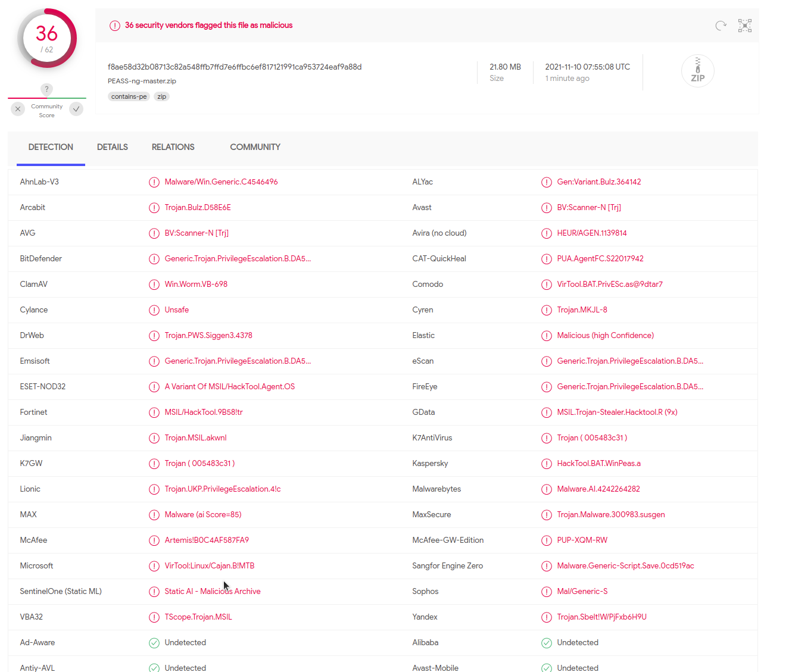The image size is (792, 672).
Task: Vote the file as harmless with checkmark
Action: 76,109
